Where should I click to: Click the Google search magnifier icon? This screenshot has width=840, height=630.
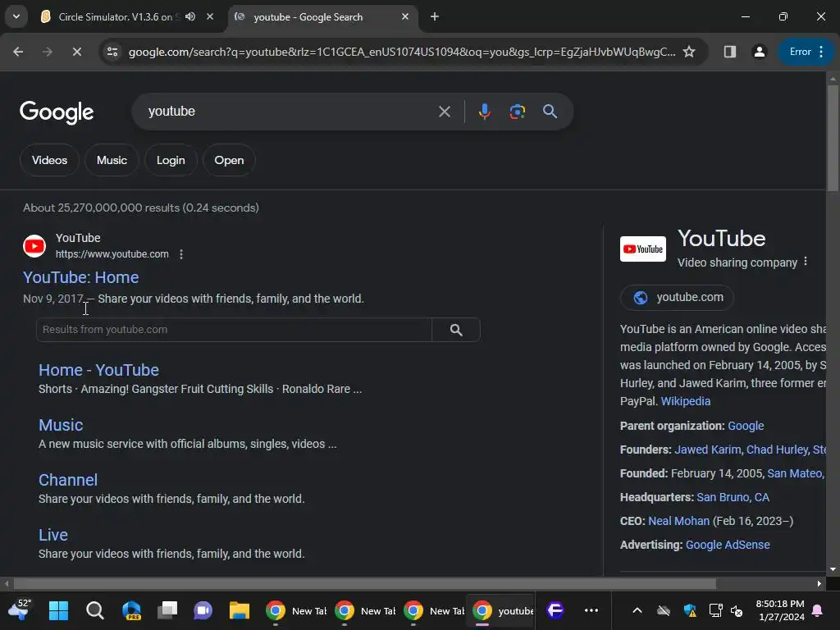coord(550,112)
